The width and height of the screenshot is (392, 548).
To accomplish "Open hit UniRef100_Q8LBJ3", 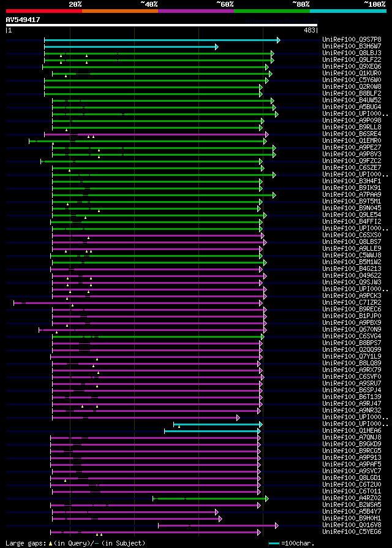I will pos(352,53).
